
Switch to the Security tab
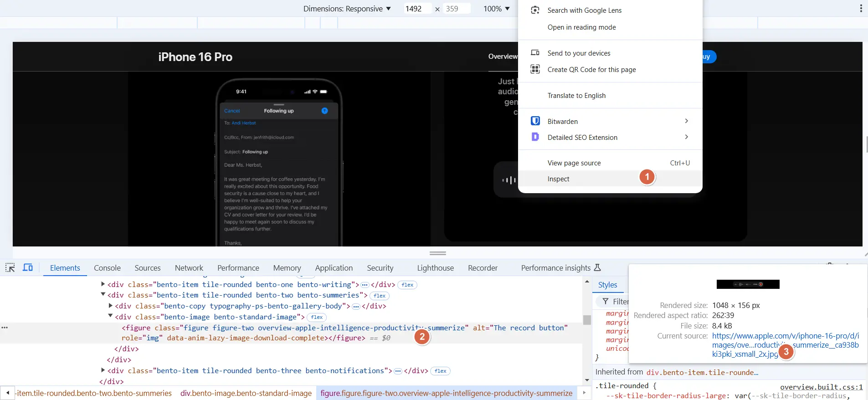pos(380,268)
